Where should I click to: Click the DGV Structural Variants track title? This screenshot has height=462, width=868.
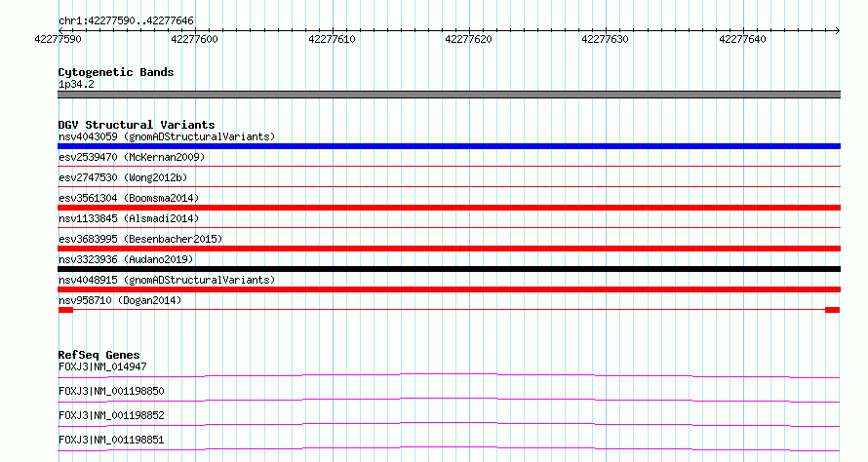137,125
